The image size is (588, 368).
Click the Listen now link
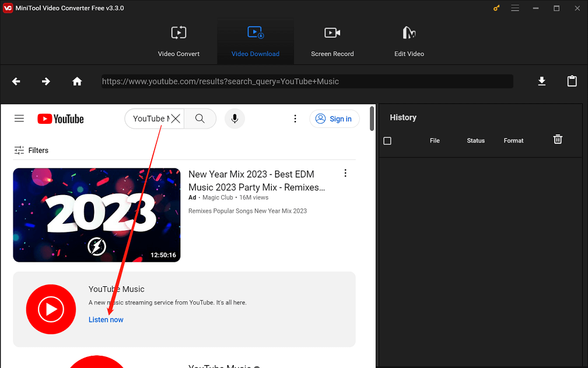[106, 320]
